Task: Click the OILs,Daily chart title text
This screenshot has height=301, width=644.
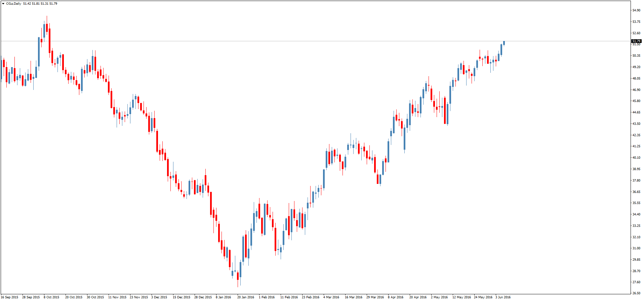Action: click(x=13, y=4)
